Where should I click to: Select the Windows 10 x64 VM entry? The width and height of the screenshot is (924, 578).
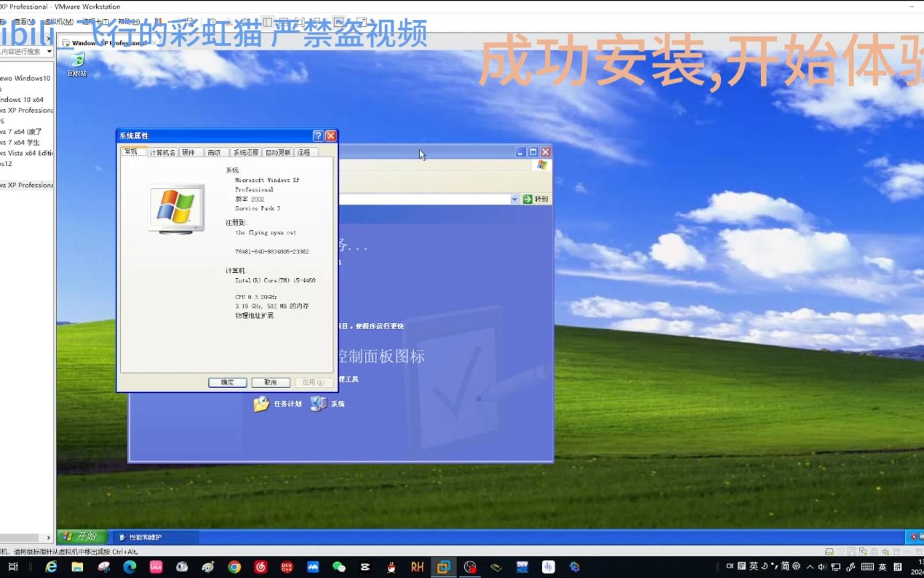click(x=22, y=100)
